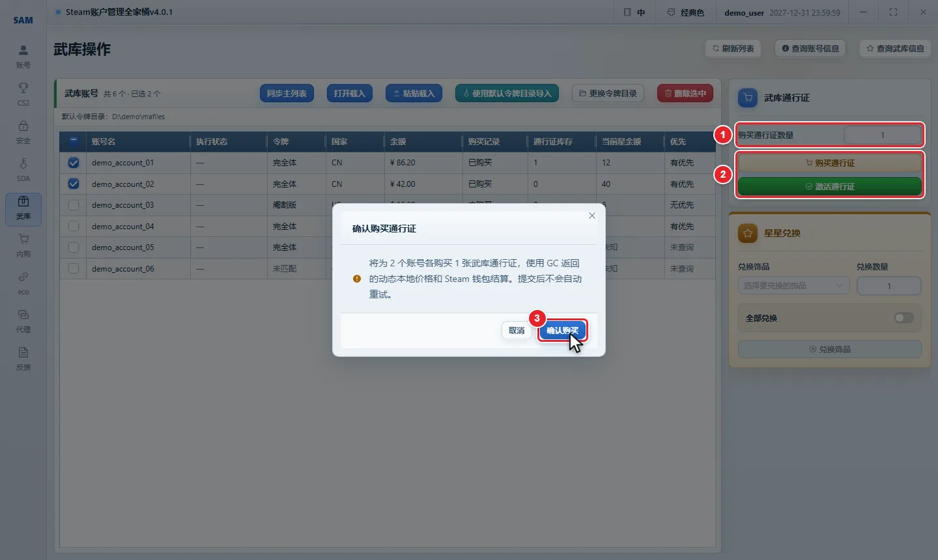Image resolution: width=938 pixels, height=560 pixels.
Task: Click 查询账号信息 button
Action: click(x=810, y=48)
